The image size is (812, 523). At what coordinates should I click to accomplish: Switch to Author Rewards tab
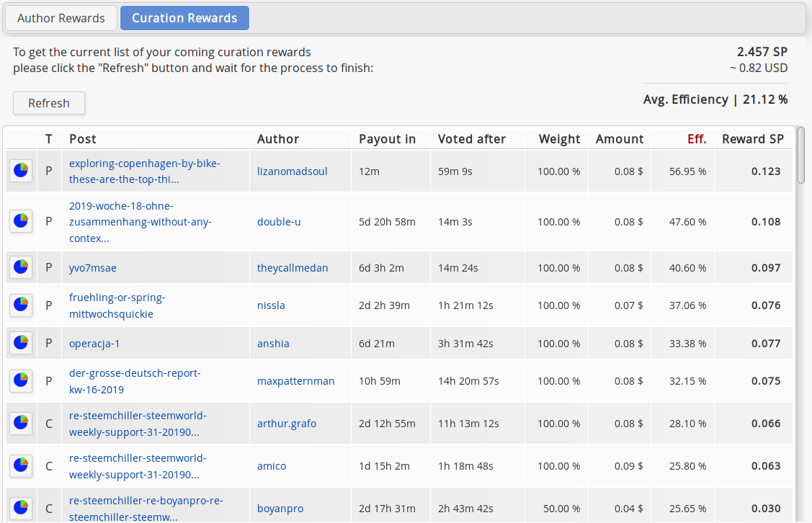[61, 19]
